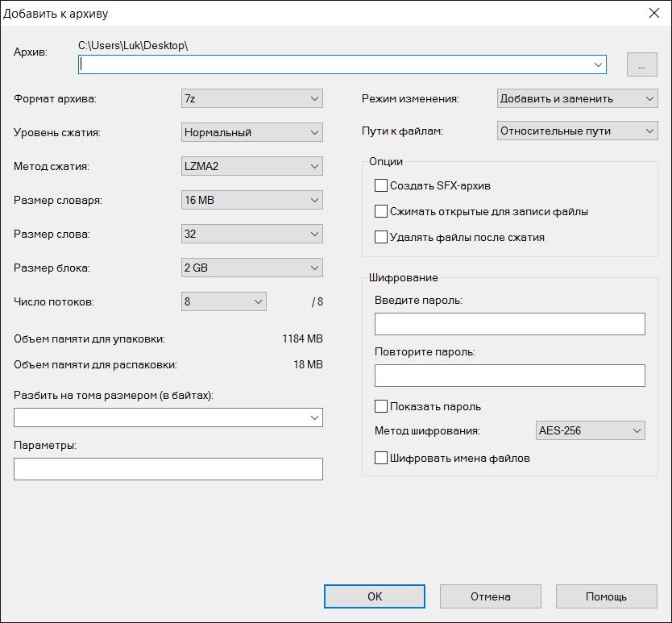672x623 pixels.
Task: Click 'Объем памяти для упаковки:' label
Action: point(89,339)
